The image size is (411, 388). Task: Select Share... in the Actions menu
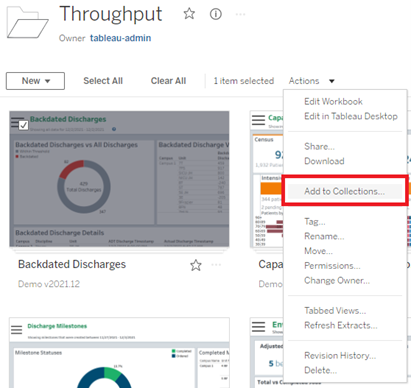[319, 146]
